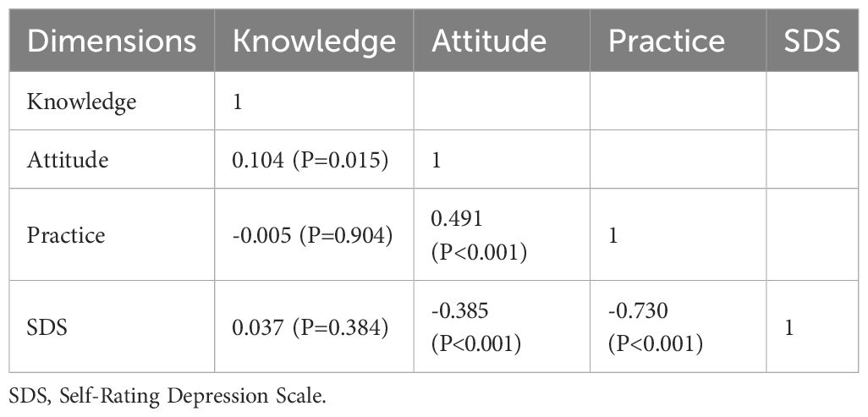
Task: Select the 0.037 (P=0.384) cell
Action: (310, 327)
